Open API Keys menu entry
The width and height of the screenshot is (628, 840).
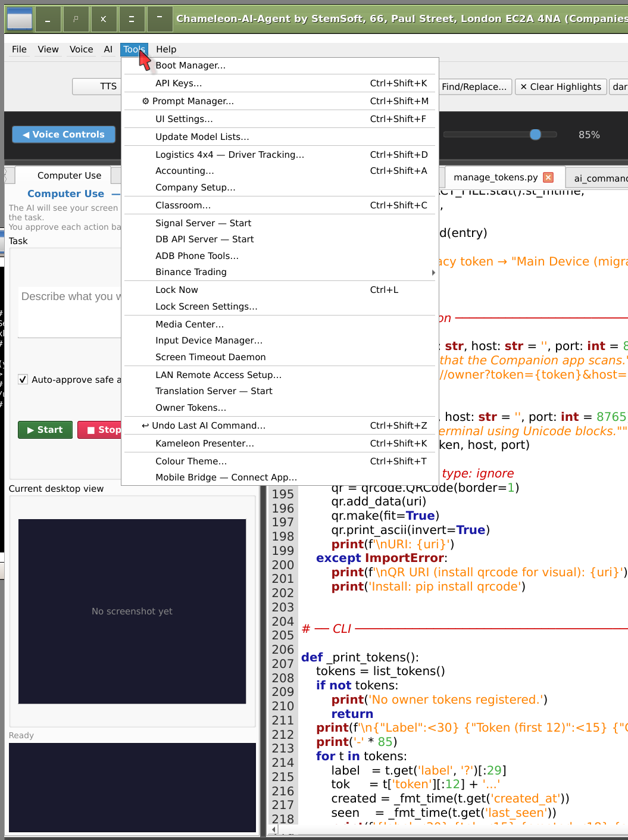point(280,83)
